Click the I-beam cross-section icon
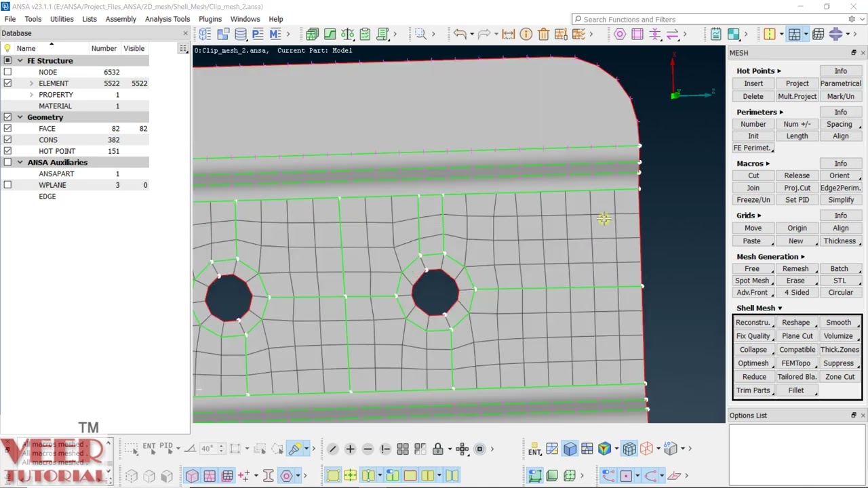Image resolution: width=868 pixels, height=488 pixels. click(x=268, y=476)
